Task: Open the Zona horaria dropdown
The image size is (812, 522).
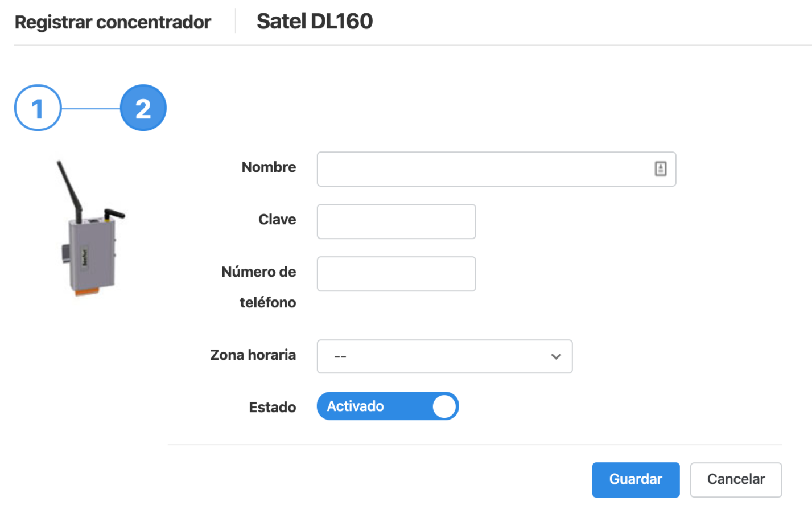Action: pos(444,356)
